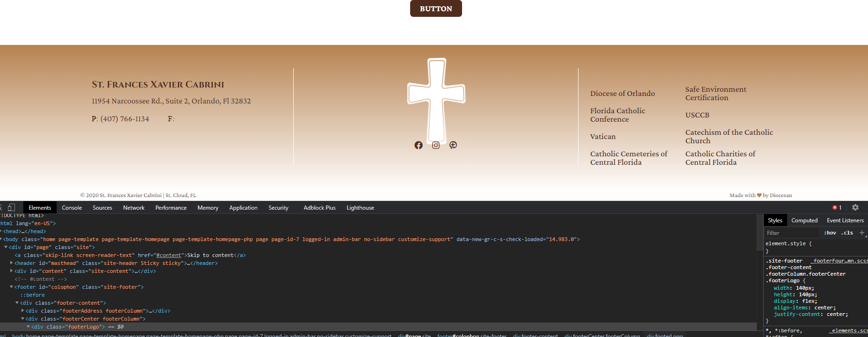The width and height of the screenshot is (868, 337).
Task: Toggle the :hov element state panel
Action: point(830,233)
